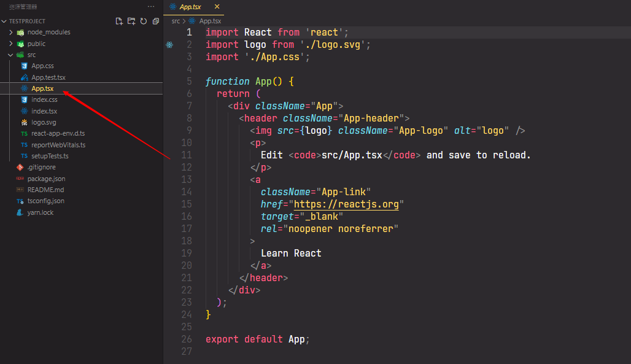This screenshot has height=364, width=631.
Task: Open yarn.lock in explorer
Action: click(x=41, y=212)
